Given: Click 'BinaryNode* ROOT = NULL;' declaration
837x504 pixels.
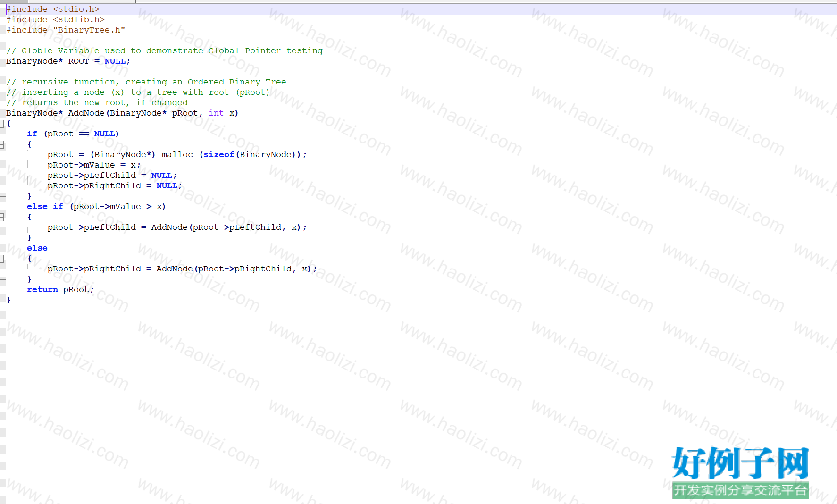Looking at the screenshot, I should (x=68, y=61).
